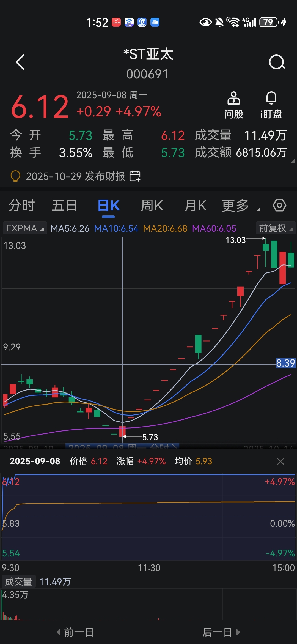Screen dimensions: 297x644
Task: Tap the 13.03 high marker on chart
Action: point(235,240)
